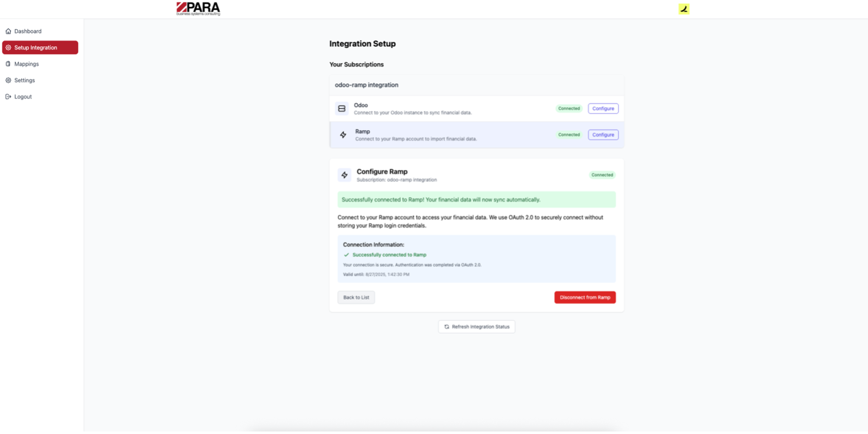
Task: Click the refresh arrows icon
Action: coord(447,327)
